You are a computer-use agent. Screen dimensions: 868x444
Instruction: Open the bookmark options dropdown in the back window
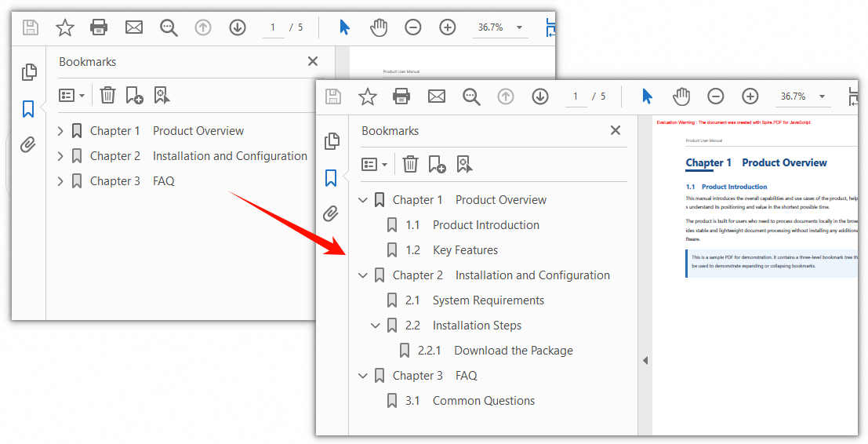click(x=72, y=95)
